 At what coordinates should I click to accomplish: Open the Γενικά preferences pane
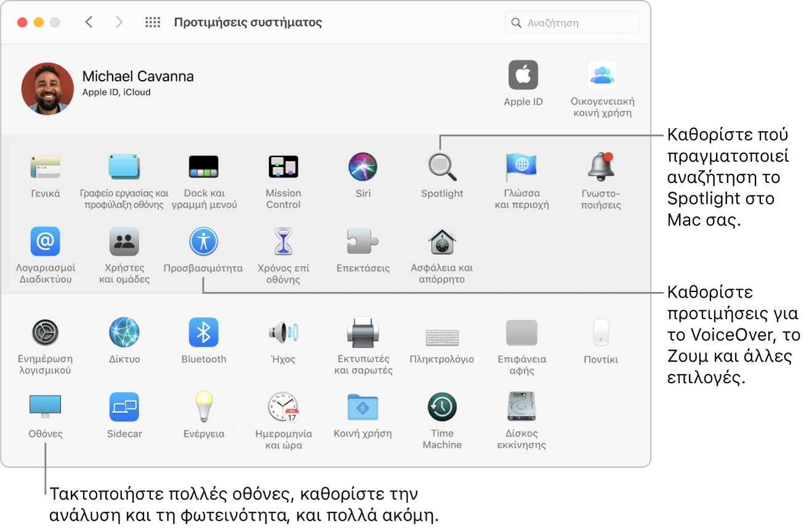[46, 167]
